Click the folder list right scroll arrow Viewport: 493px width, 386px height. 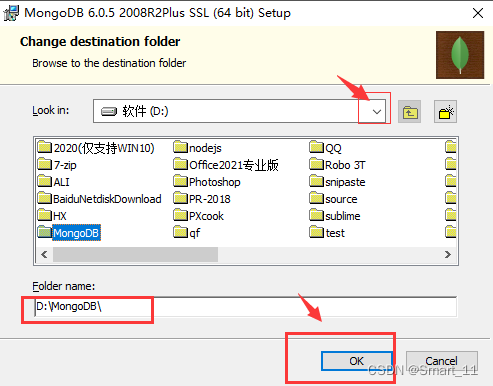(x=448, y=255)
